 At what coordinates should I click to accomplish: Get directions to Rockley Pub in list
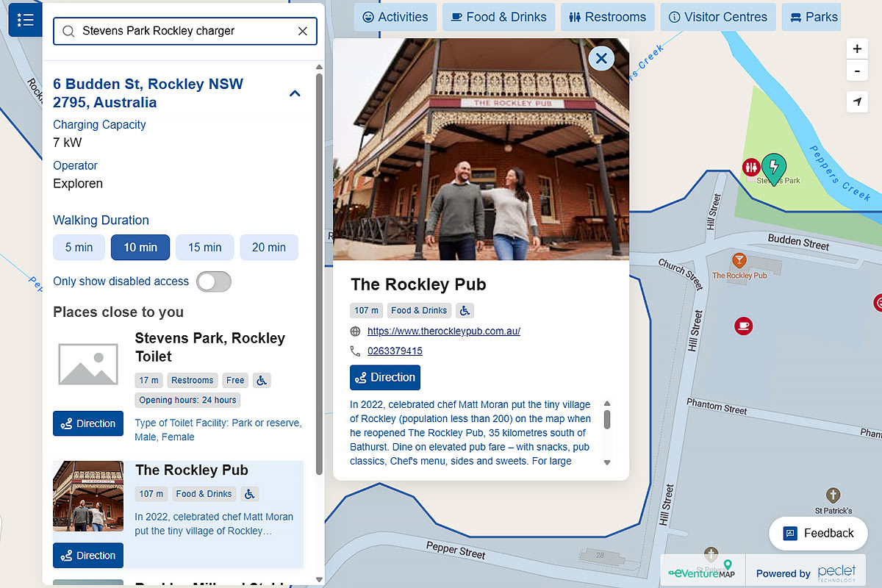(x=88, y=556)
